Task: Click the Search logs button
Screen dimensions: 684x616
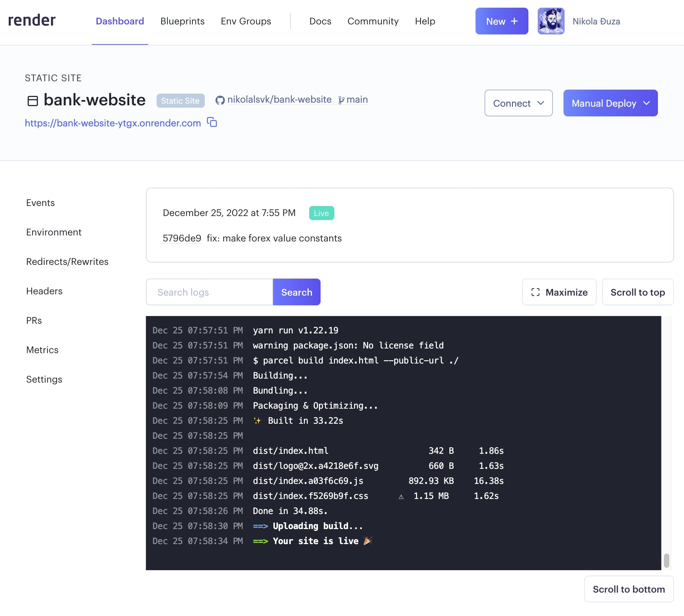Action: click(296, 292)
